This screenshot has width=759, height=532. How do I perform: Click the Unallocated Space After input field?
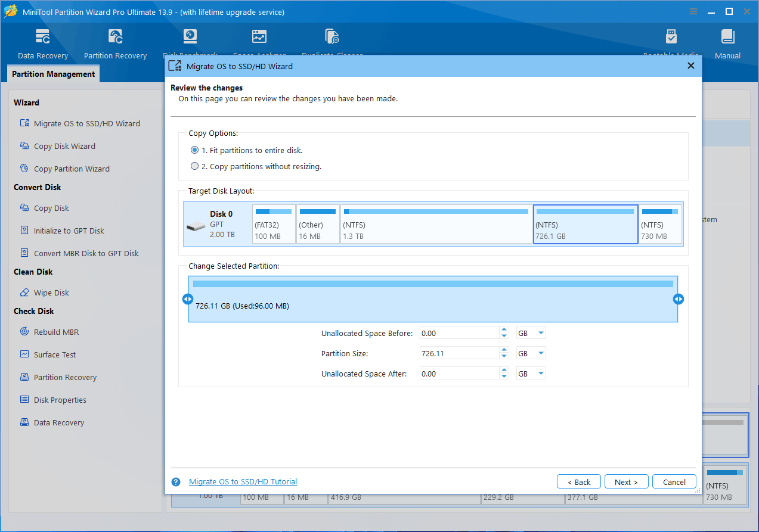point(459,374)
